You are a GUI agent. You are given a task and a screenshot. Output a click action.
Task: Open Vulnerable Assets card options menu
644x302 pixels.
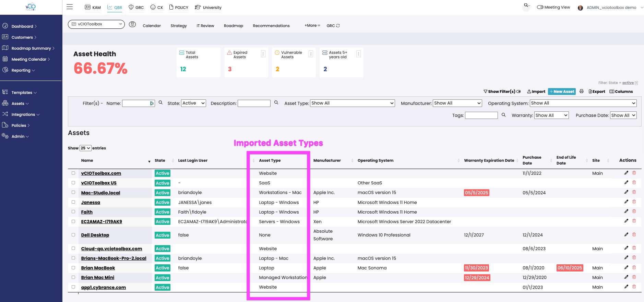tap(311, 54)
